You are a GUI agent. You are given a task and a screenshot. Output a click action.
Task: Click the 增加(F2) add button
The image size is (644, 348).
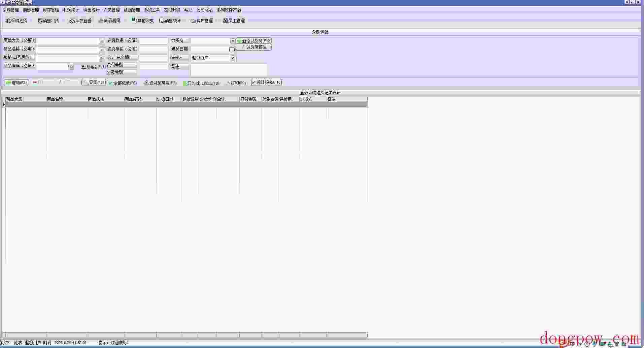coord(16,83)
